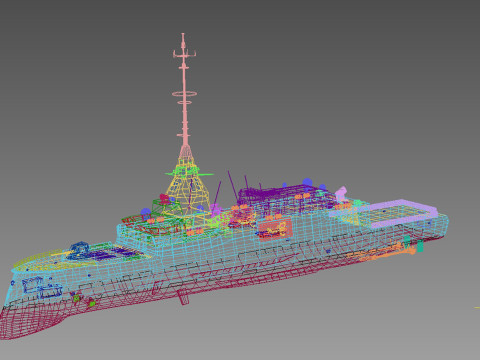
Task: Select the keel fin below the hull
Action: 184,297
